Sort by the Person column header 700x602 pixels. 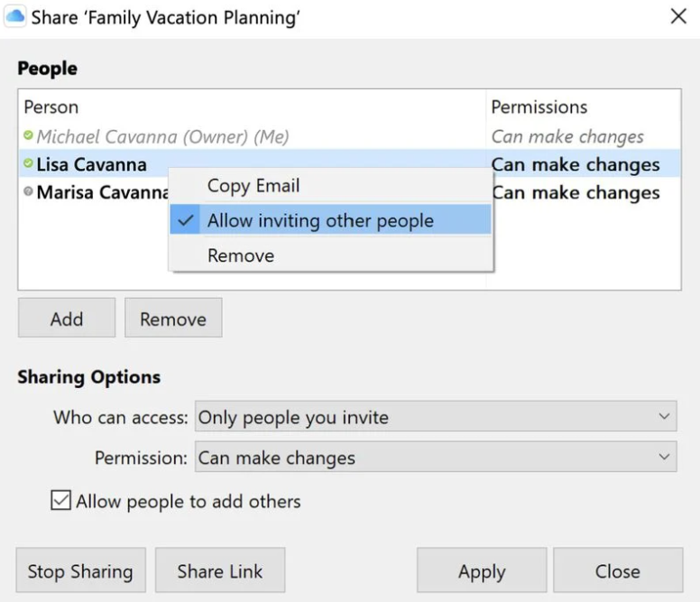[x=51, y=107]
